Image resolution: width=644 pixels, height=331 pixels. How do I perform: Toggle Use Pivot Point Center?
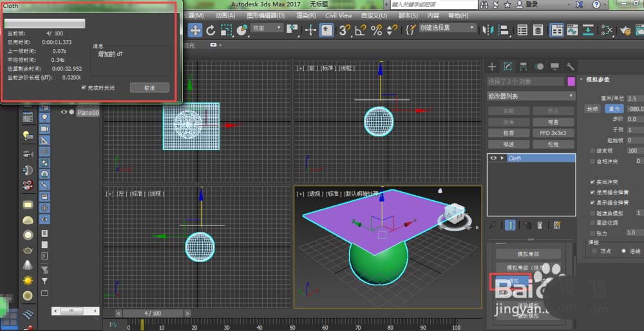(x=292, y=30)
